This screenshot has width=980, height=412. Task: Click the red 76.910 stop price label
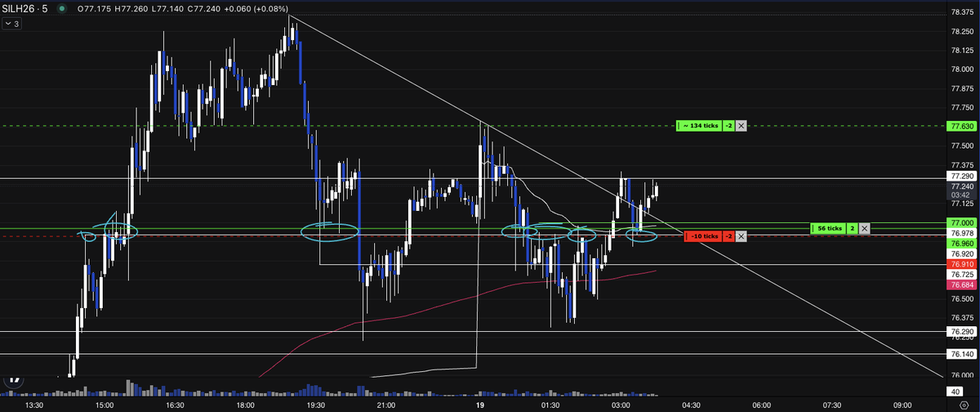point(960,265)
